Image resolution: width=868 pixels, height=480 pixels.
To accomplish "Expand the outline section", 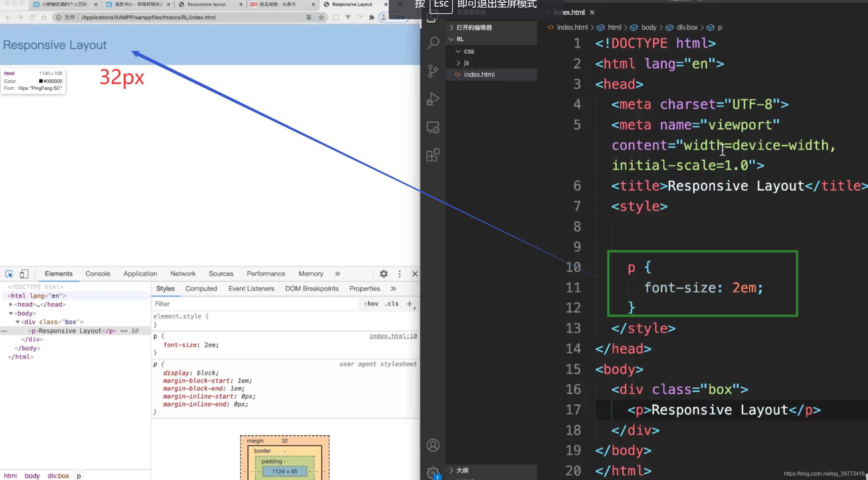I will point(451,470).
